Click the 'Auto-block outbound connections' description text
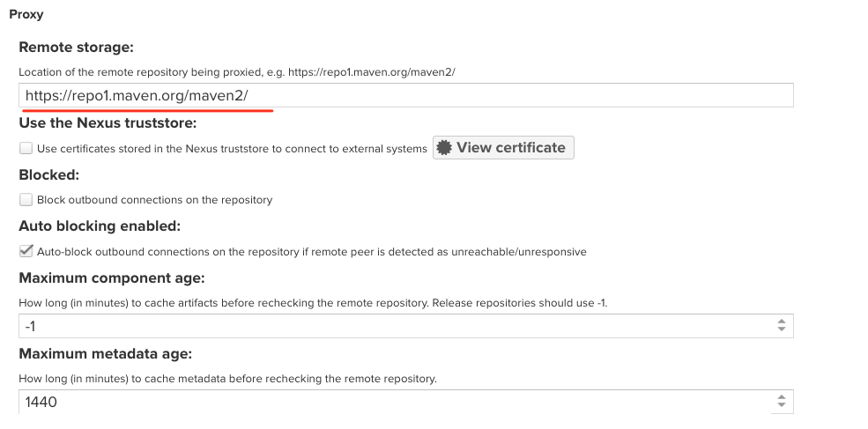The height and width of the screenshot is (429, 868). [312, 252]
